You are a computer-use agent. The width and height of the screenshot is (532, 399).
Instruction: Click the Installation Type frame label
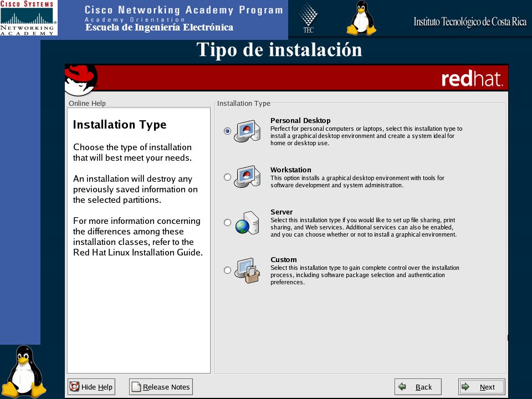(x=244, y=103)
